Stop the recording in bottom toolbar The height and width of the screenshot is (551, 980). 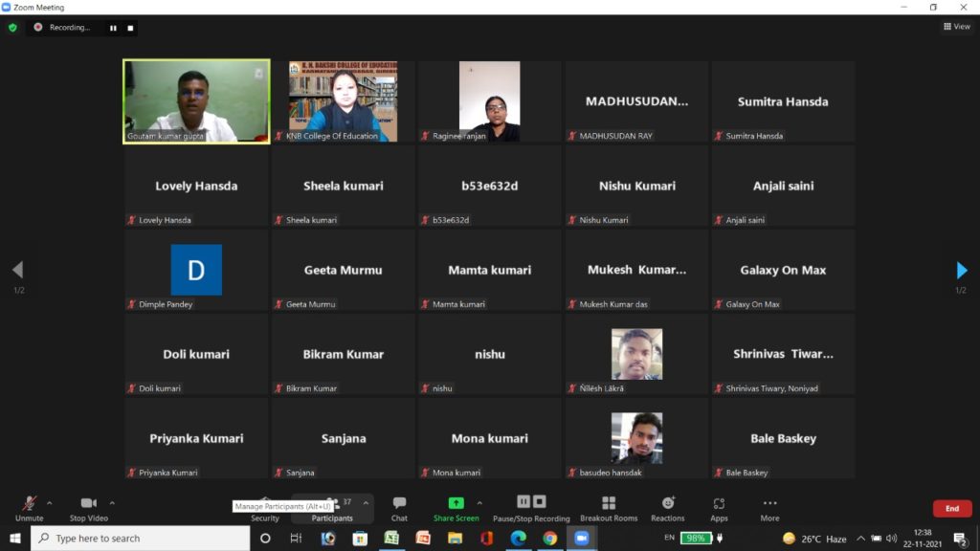tap(540, 501)
